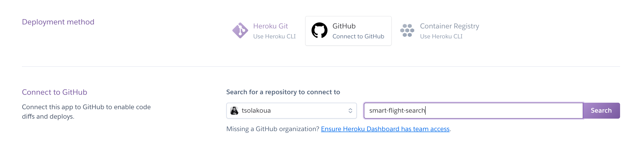Click the description about enabling code diffs

point(86,112)
